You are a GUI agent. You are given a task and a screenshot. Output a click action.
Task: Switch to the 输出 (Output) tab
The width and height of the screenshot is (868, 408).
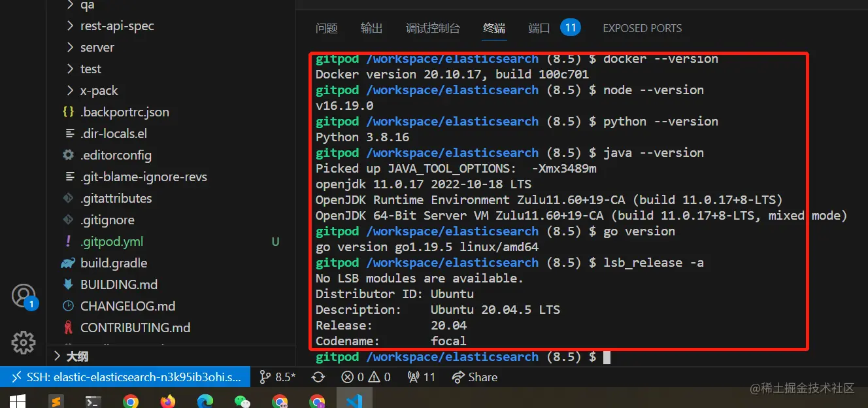point(372,28)
